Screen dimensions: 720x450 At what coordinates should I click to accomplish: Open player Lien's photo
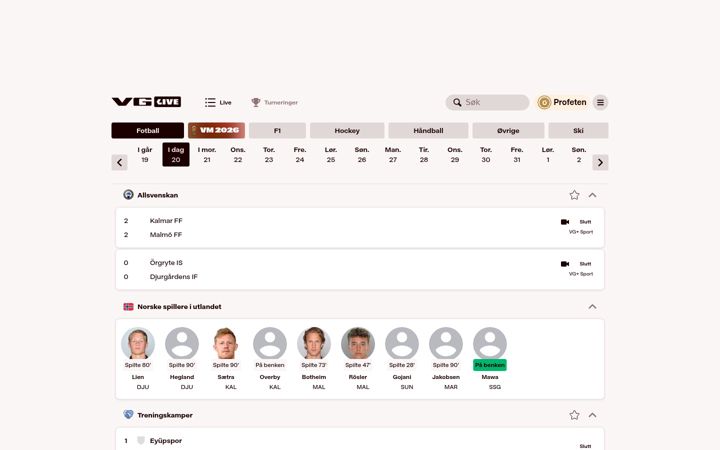click(x=138, y=343)
